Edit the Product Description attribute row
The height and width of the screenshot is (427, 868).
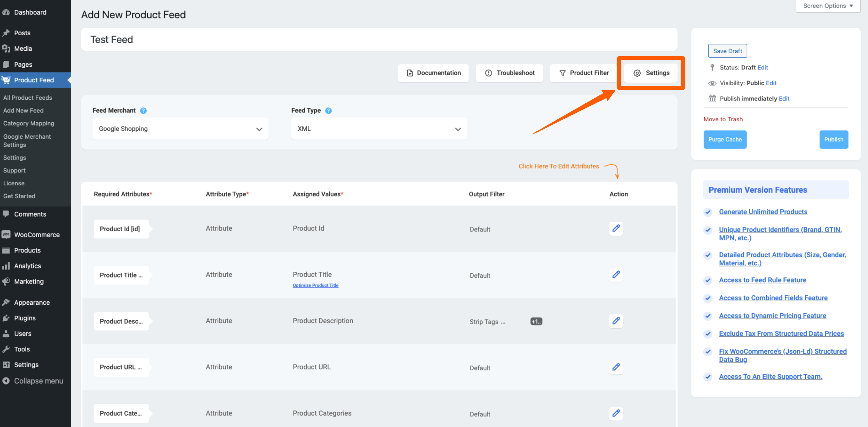(x=616, y=321)
